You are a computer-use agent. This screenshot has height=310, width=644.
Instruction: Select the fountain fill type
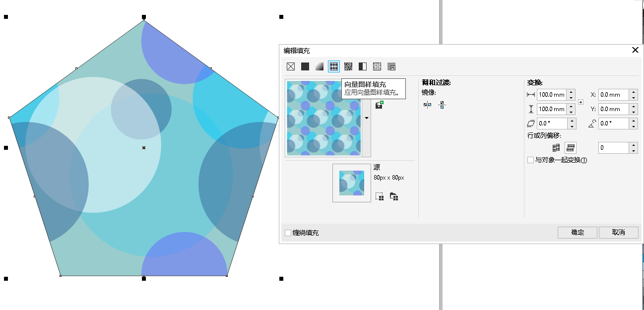click(x=319, y=66)
